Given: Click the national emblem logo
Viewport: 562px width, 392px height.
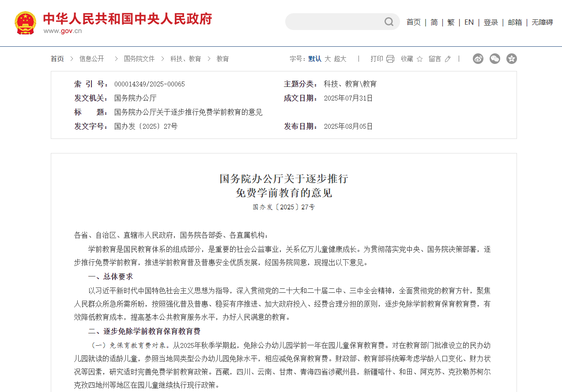Looking at the screenshot, I should [26, 23].
